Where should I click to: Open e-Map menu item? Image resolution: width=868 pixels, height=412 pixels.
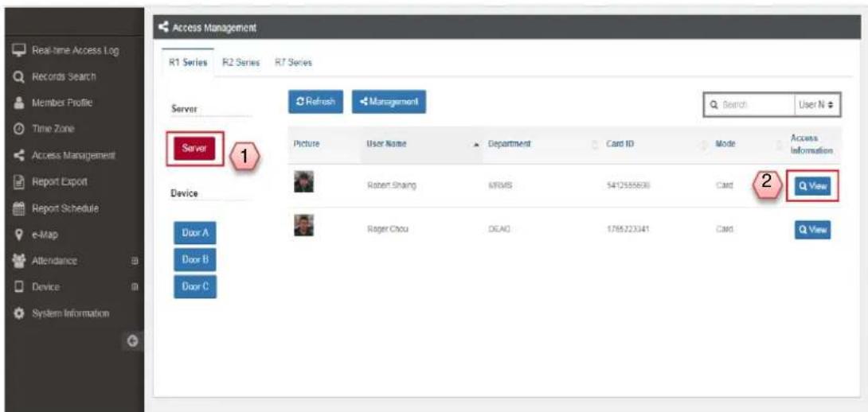pos(45,235)
